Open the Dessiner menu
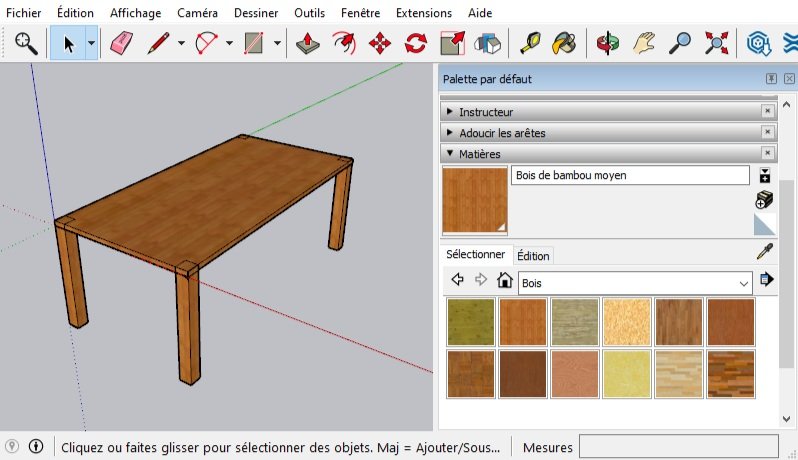 pos(256,13)
